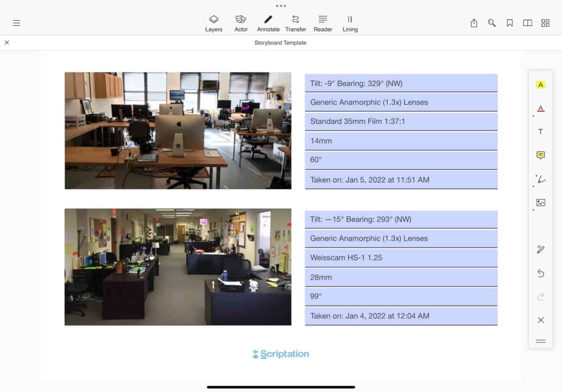Image resolution: width=562 pixels, height=392 pixels.
Task: Open the share and export options
Action: click(473, 22)
